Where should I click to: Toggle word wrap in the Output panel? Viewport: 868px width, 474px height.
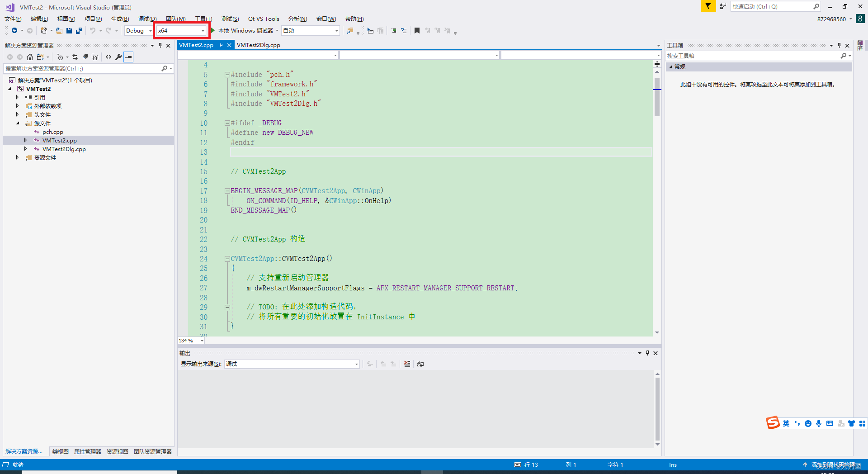tap(420, 364)
